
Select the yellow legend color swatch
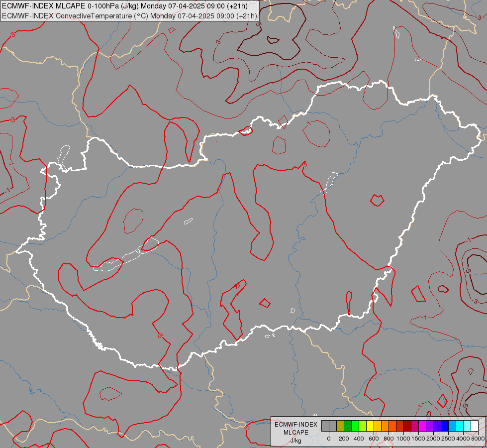370,426
